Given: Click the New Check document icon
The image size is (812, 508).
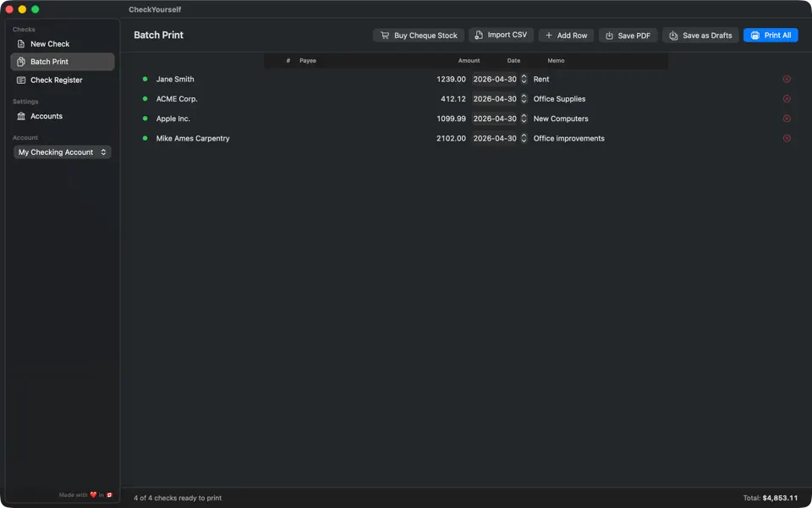Looking at the screenshot, I should pyautogui.click(x=20, y=44).
